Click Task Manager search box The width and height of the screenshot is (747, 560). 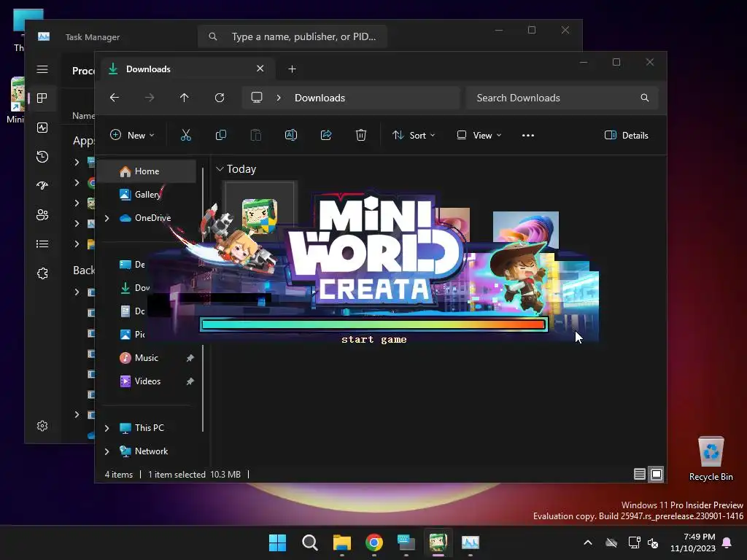click(292, 36)
